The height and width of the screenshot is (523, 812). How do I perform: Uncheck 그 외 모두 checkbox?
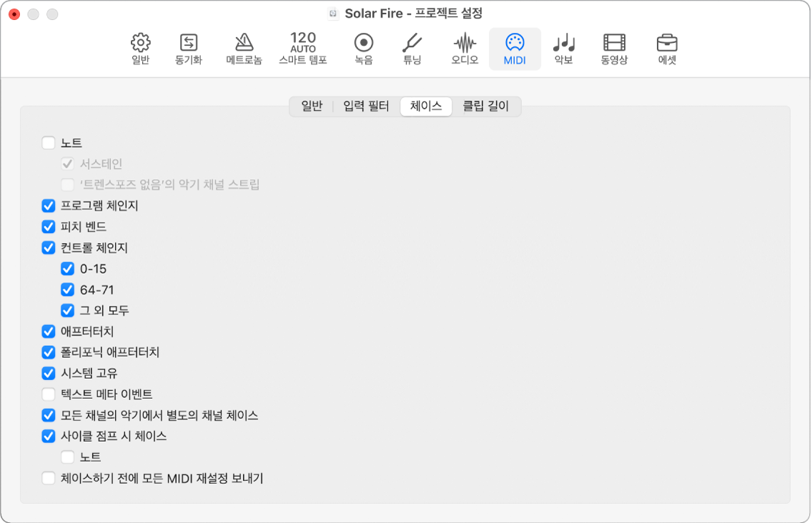coord(67,311)
